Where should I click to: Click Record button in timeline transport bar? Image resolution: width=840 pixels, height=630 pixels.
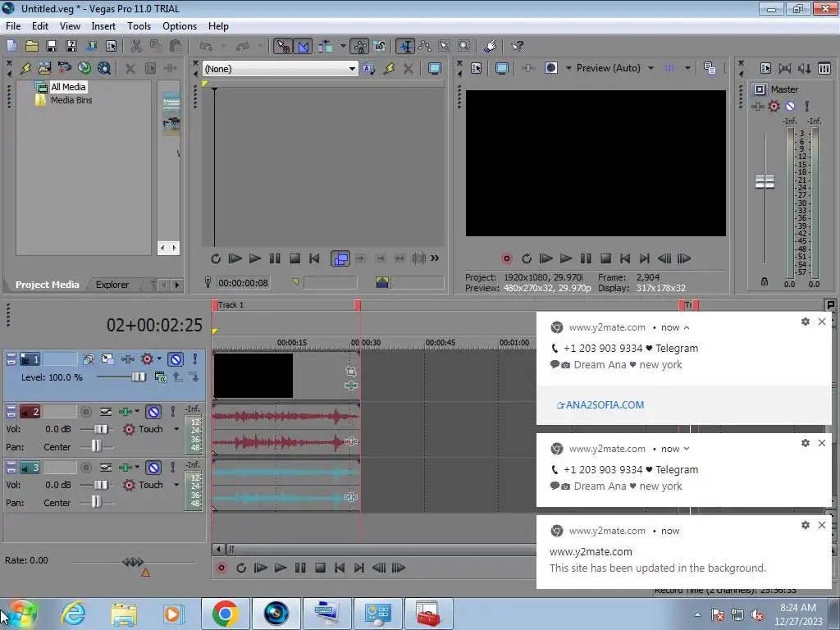coord(221,568)
